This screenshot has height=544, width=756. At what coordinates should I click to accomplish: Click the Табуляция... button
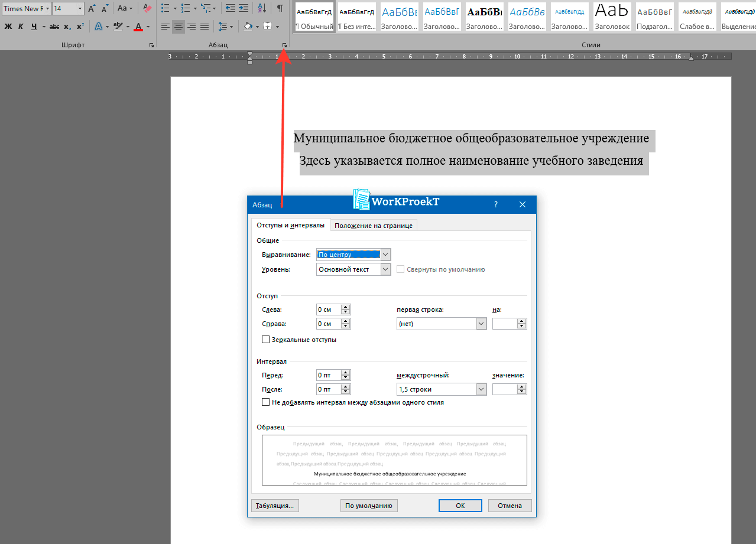[x=275, y=506]
